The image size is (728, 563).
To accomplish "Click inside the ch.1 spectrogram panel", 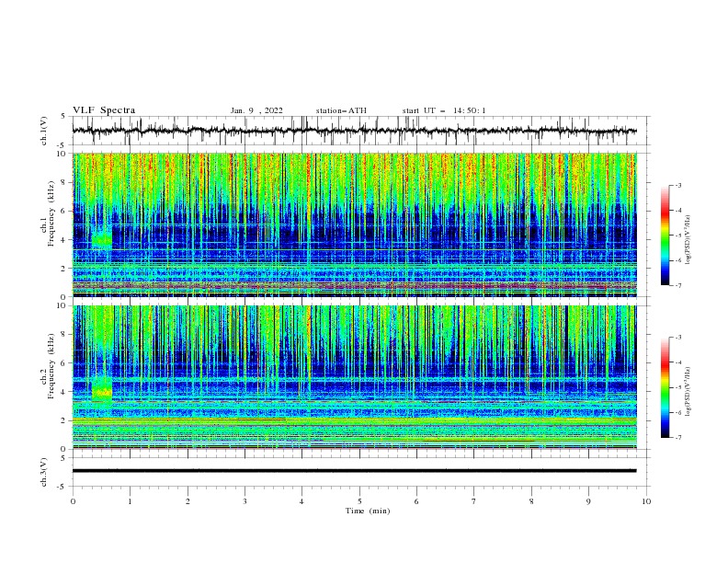I will click(354, 224).
